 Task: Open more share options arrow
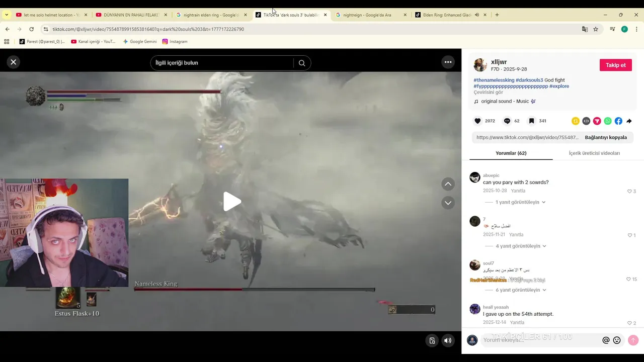click(629, 121)
